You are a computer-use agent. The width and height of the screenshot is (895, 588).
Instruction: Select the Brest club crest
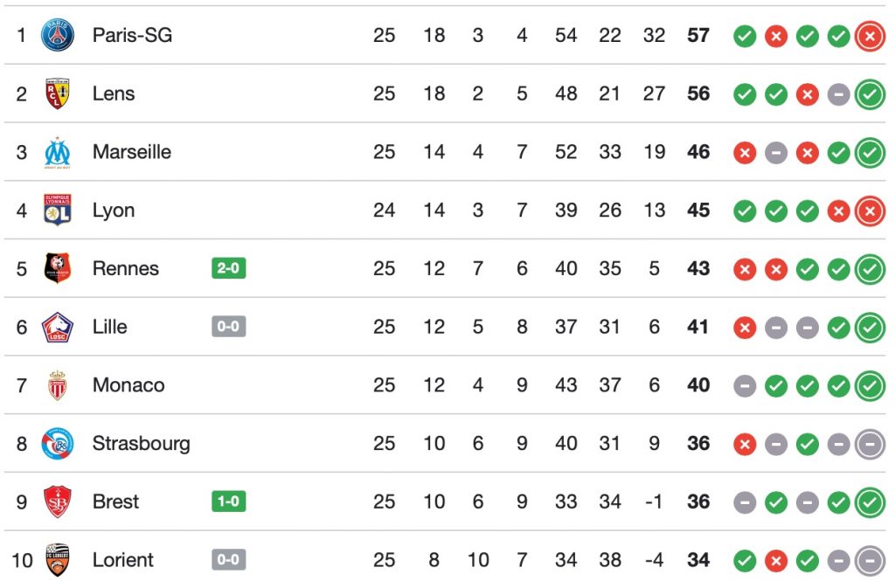tap(58, 502)
